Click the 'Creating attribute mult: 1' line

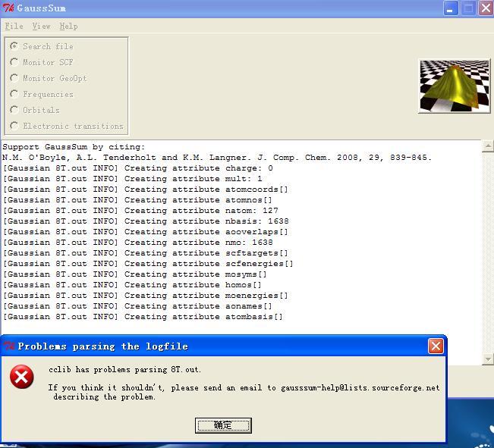(132, 179)
